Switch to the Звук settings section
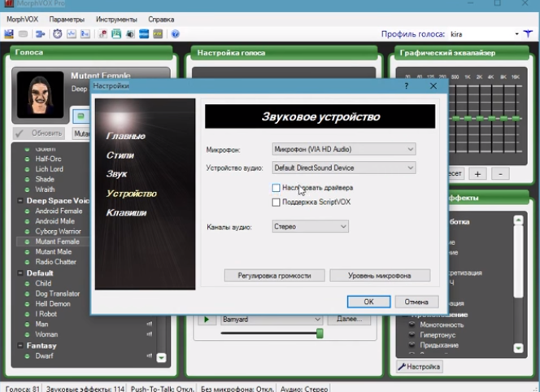Image resolution: width=540 pixels, height=392 pixels. point(117,174)
